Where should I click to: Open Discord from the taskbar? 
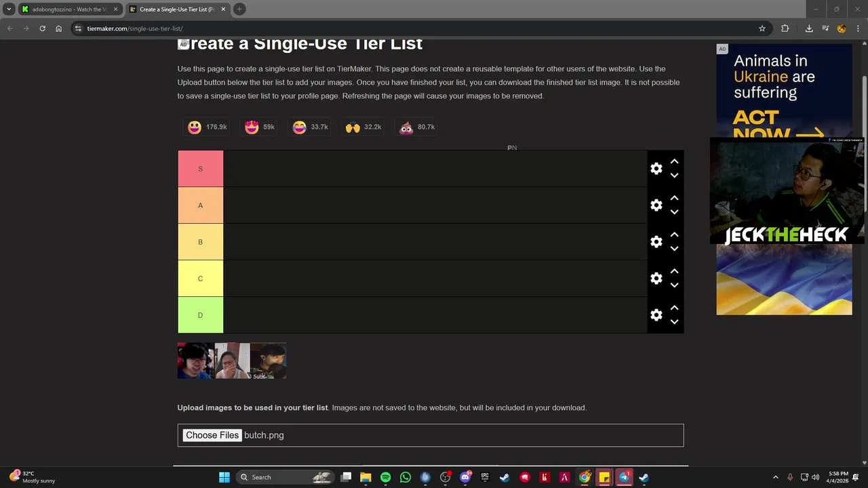coord(465,477)
